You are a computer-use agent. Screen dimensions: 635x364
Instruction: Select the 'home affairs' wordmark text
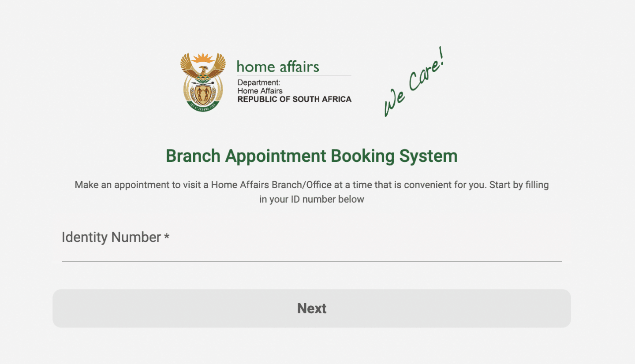pos(278,67)
